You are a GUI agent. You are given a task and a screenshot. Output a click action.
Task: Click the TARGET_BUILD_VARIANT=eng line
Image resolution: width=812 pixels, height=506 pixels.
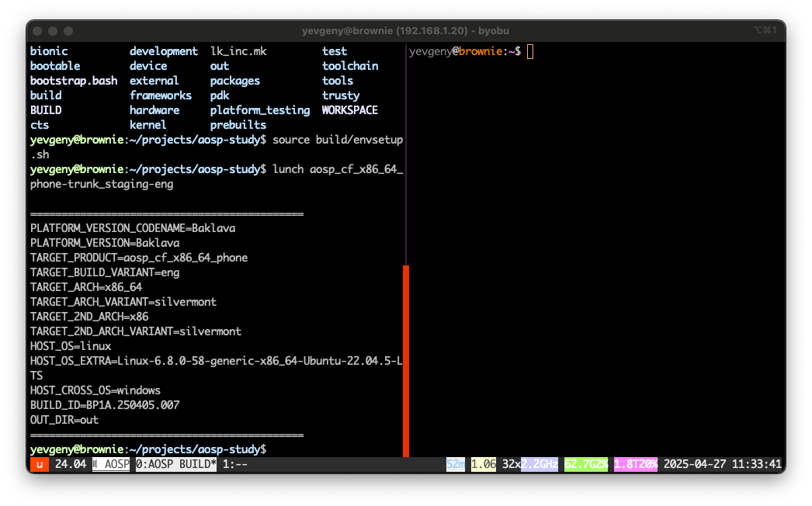[105, 272]
